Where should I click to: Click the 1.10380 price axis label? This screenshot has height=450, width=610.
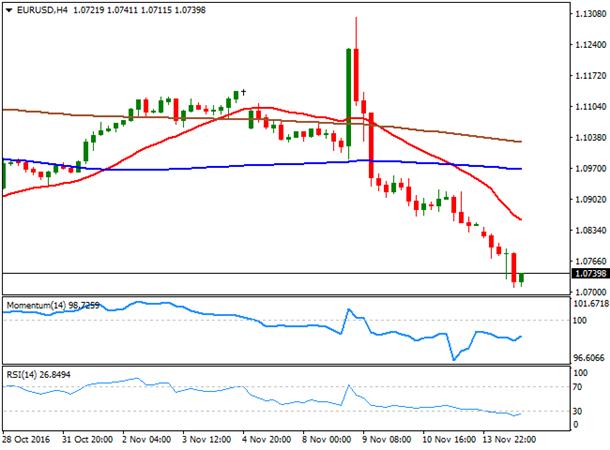(591, 138)
